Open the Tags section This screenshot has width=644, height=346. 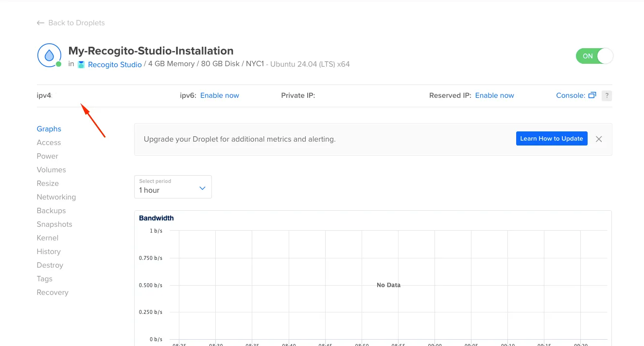45,279
